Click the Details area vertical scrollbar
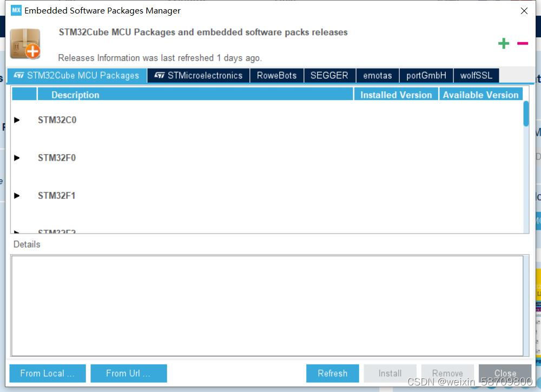 pos(526,306)
